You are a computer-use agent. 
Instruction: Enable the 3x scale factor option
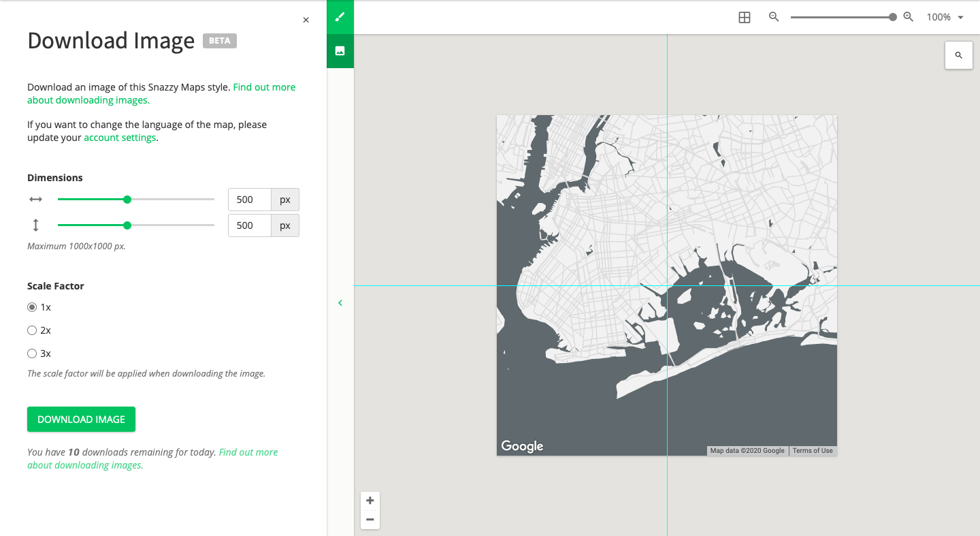(32, 353)
